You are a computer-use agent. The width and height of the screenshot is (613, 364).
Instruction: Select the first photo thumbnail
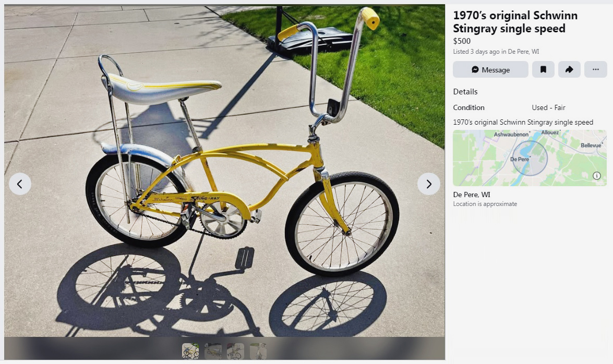pos(190,351)
